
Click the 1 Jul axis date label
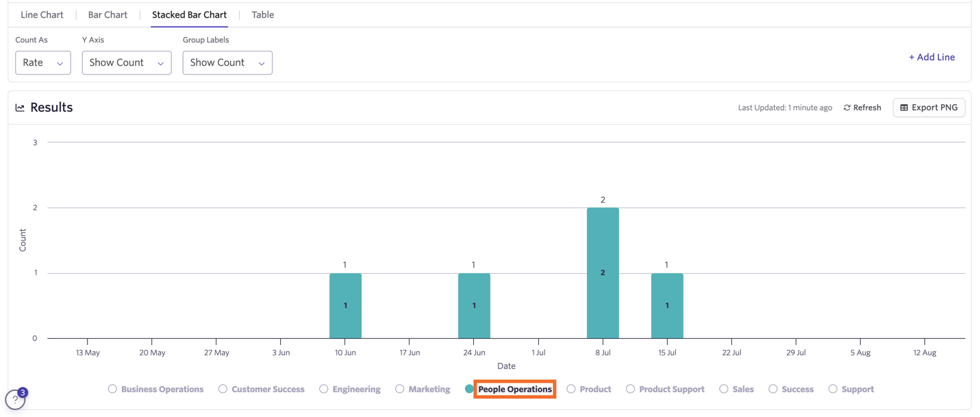click(538, 353)
